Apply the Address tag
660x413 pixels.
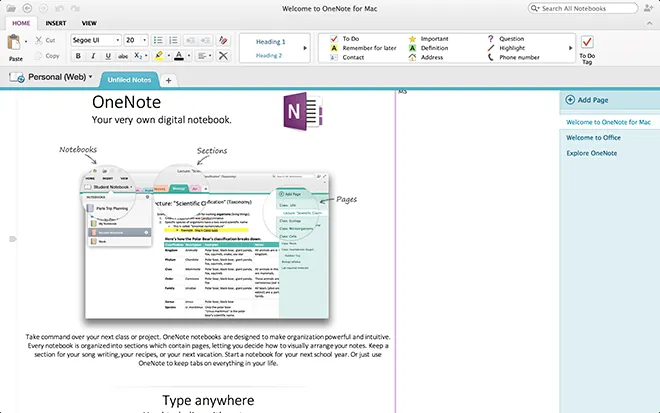(426, 57)
